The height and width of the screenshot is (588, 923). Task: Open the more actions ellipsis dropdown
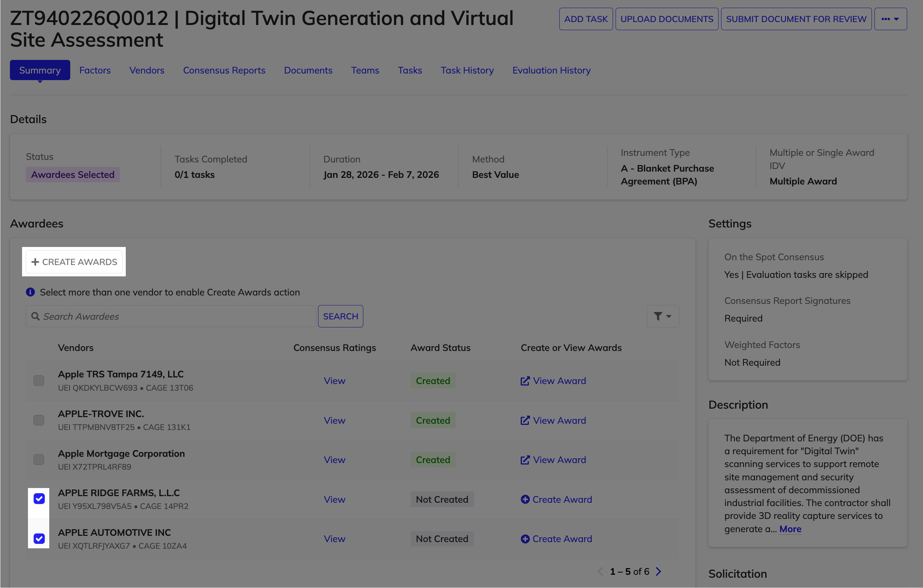(890, 19)
